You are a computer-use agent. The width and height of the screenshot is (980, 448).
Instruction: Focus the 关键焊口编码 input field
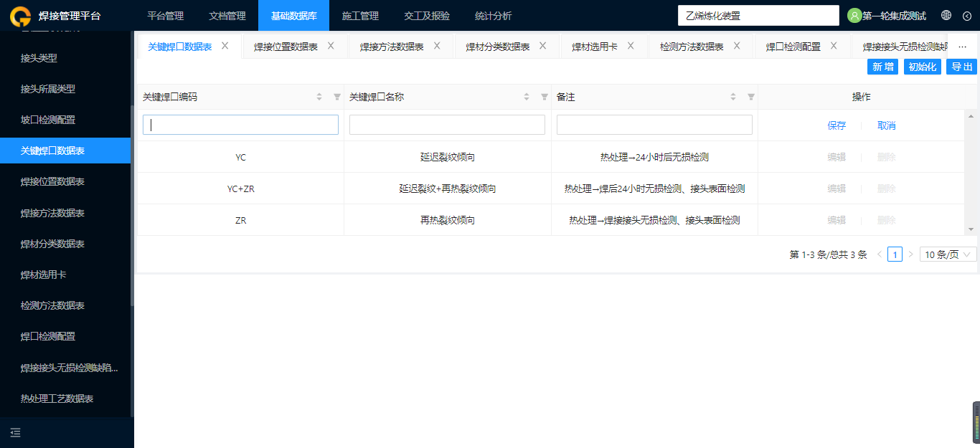(x=240, y=125)
